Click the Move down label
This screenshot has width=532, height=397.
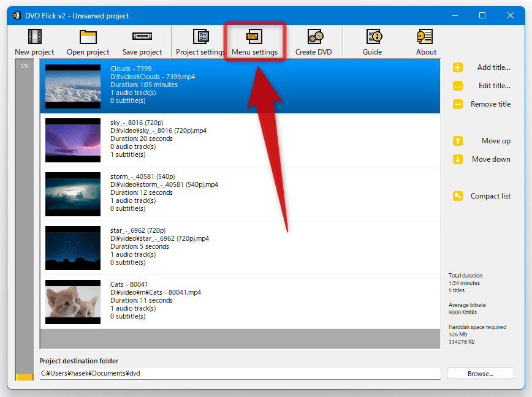click(491, 159)
